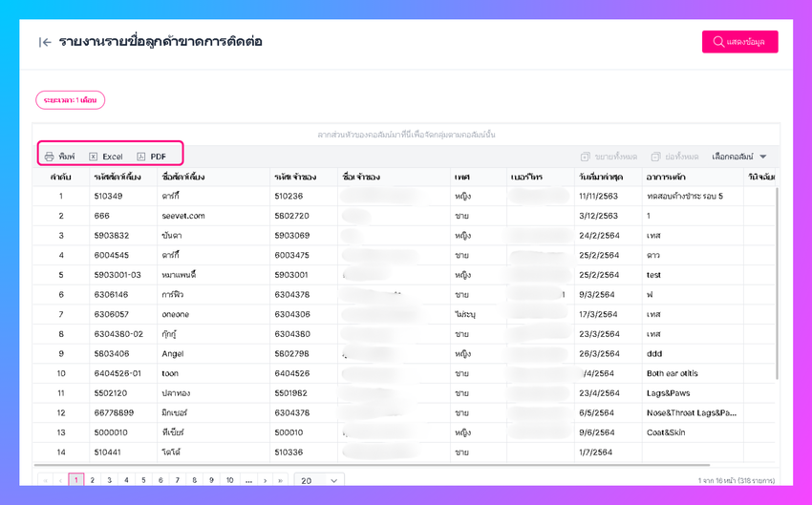This screenshot has height=505, width=812.
Task: Click the horizontal scrollbar under the table
Action: [x=372, y=465]
